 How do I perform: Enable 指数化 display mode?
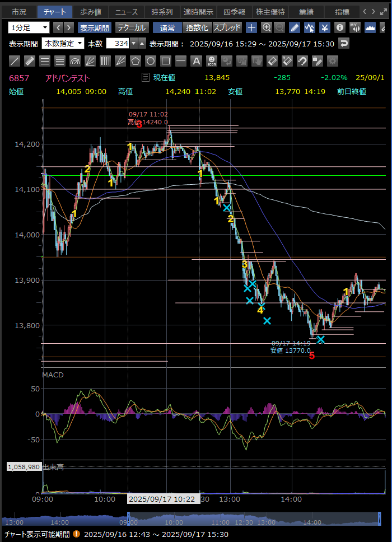198,27
